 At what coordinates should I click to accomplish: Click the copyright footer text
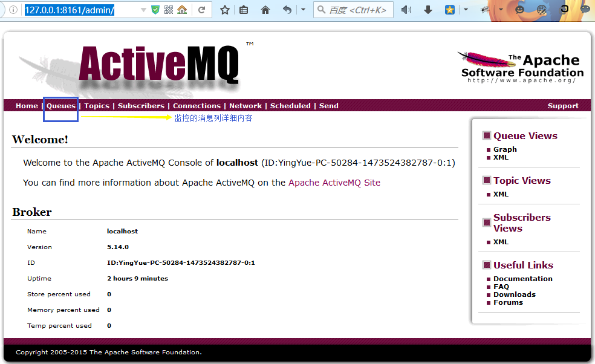point(109,353)
